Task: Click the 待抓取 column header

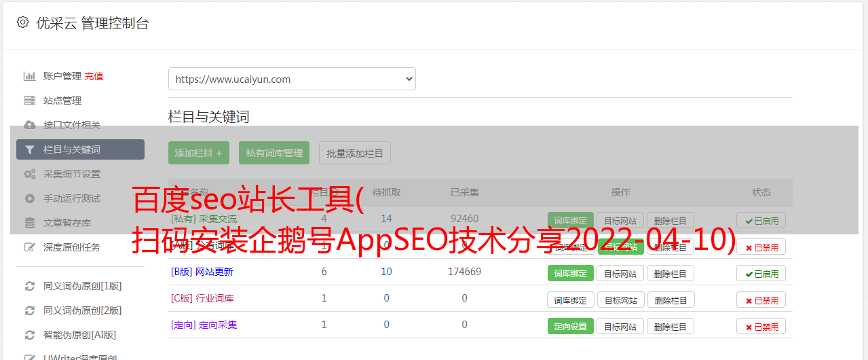Action: pos(387,192)
